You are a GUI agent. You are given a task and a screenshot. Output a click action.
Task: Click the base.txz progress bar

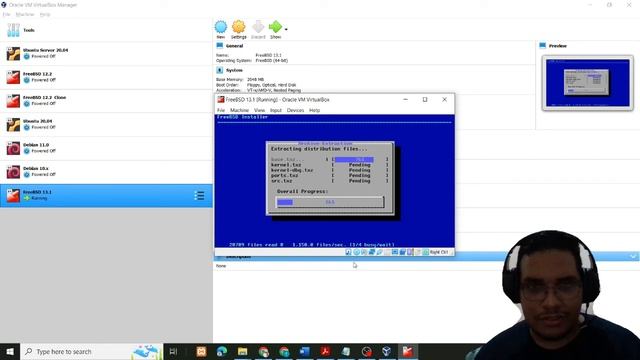point(360,160)
